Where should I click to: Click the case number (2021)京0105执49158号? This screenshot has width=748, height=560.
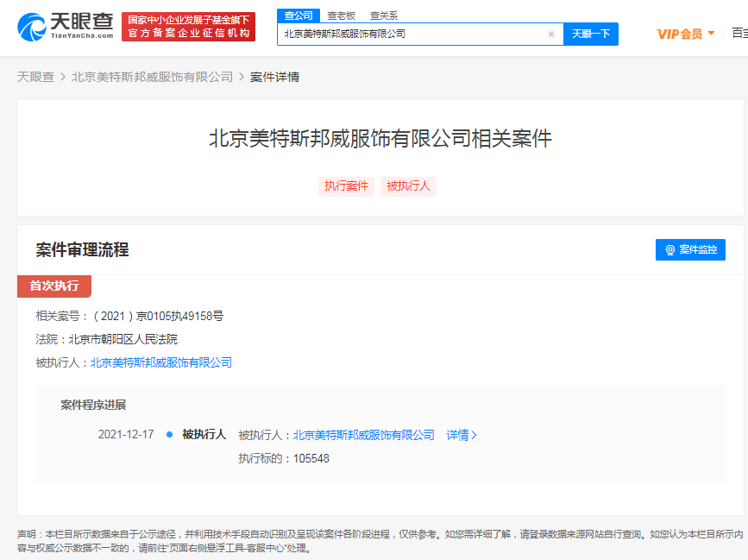tap(158, 316)
